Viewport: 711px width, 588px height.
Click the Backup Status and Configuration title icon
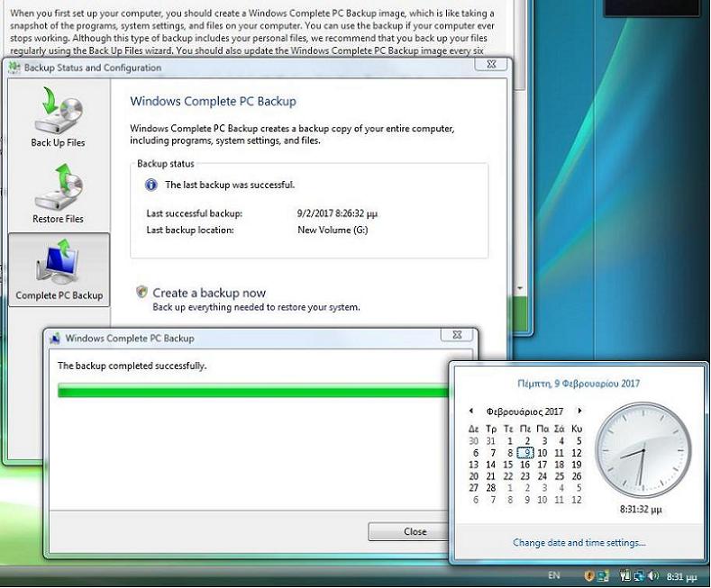15,68
